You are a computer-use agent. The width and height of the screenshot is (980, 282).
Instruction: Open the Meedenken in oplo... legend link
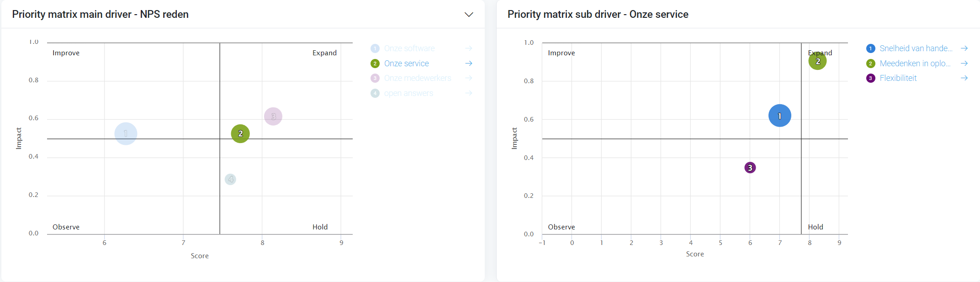coord(915,64)
